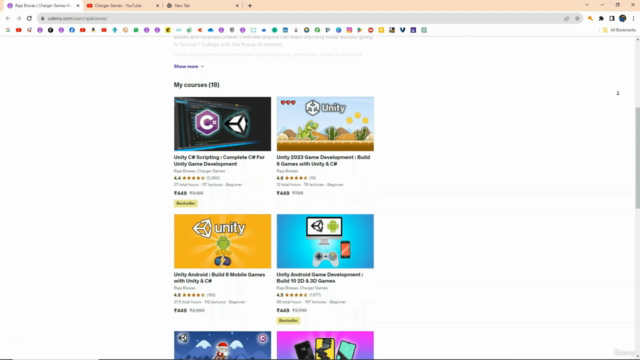Image resolution: width=640 pixels, height=360 pixels.
Task: Switch to Charger Games - YouTube tab
Action: pos(122,6)
